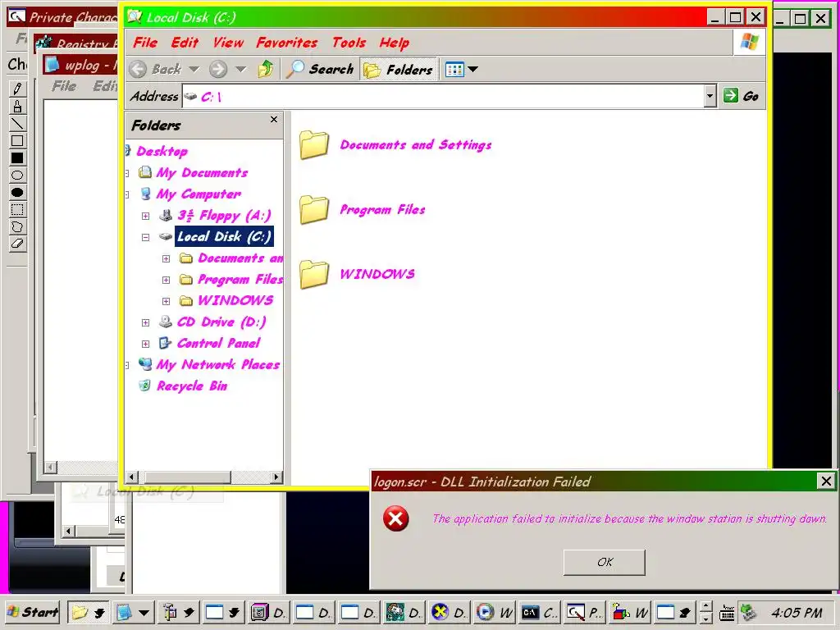Click the Back button in Explorer toolbar
The image size is (840, 630).
(157, 69)
